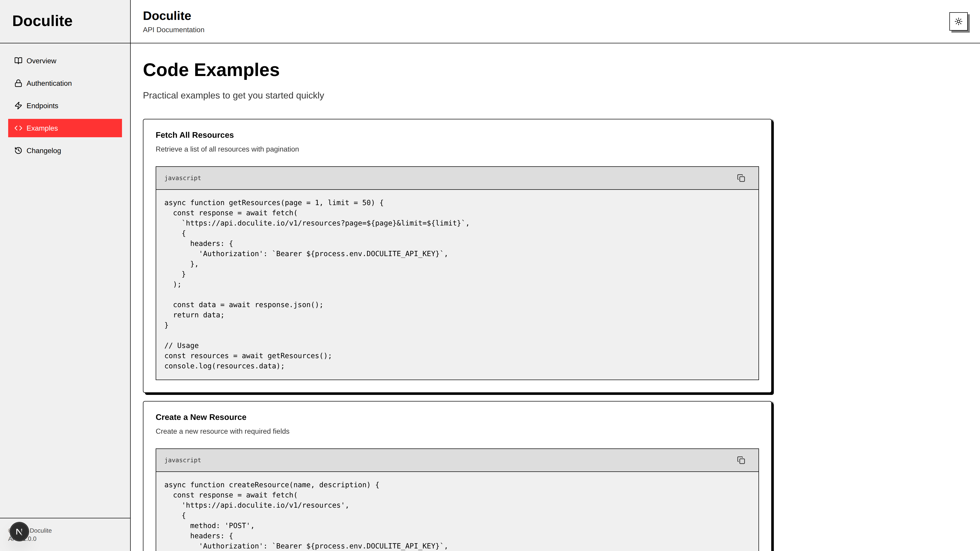The image size is (980, 551).
Task: Click the book icon beside Overview
Action: pos(18,61)
